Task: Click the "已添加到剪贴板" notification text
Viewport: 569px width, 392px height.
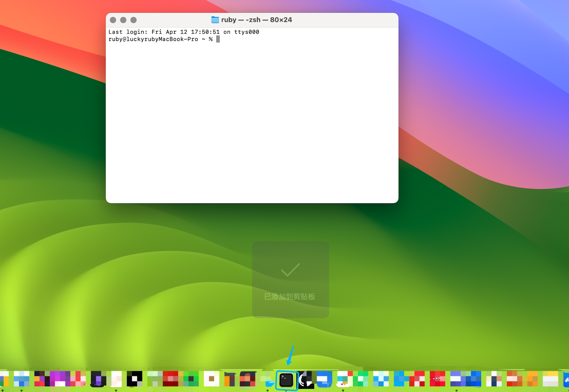Action: (x=289, y=297)
